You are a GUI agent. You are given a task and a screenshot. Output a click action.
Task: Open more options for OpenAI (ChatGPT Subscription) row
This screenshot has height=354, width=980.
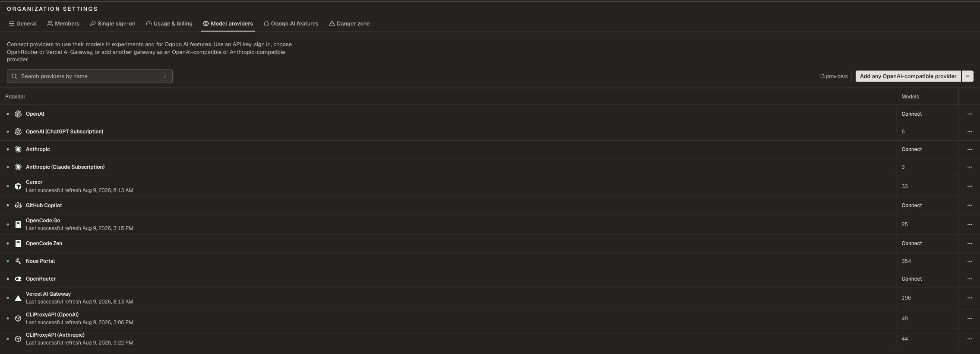[970, 132]
